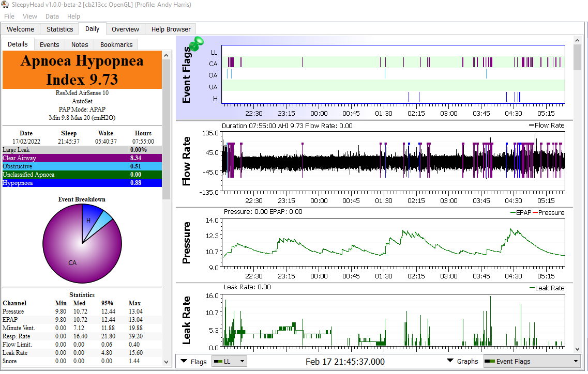Open the Data menu

point(52,17)
